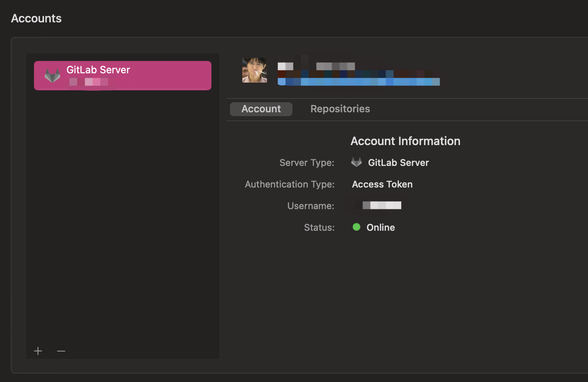Add a new account with plus button
588x382 pixels.
38,351
